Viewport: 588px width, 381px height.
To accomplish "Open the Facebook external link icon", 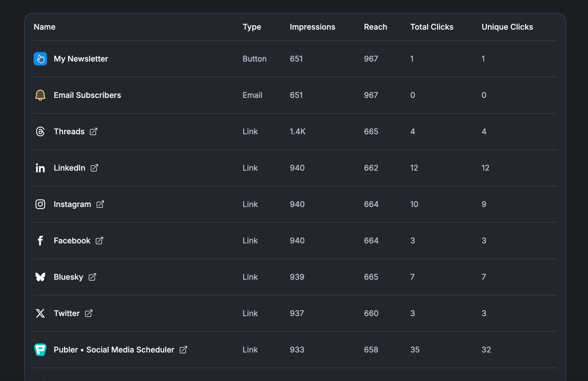I will pos(99,241).
